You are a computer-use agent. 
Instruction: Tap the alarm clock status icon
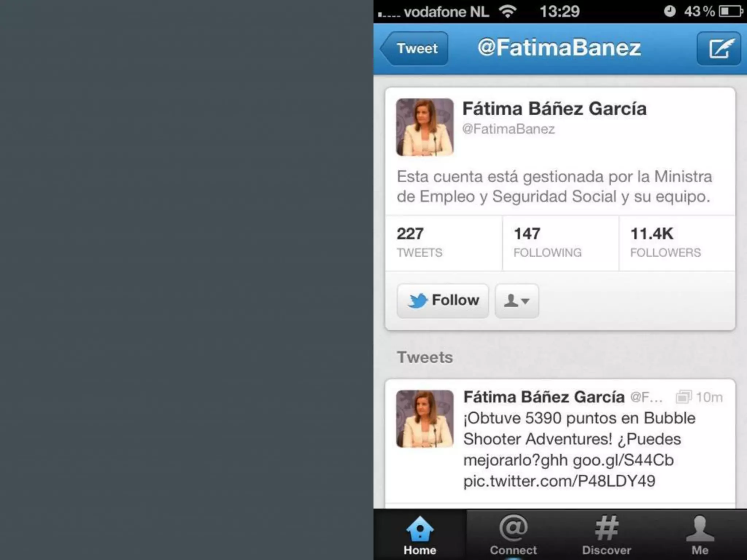(x=669, y=11)
